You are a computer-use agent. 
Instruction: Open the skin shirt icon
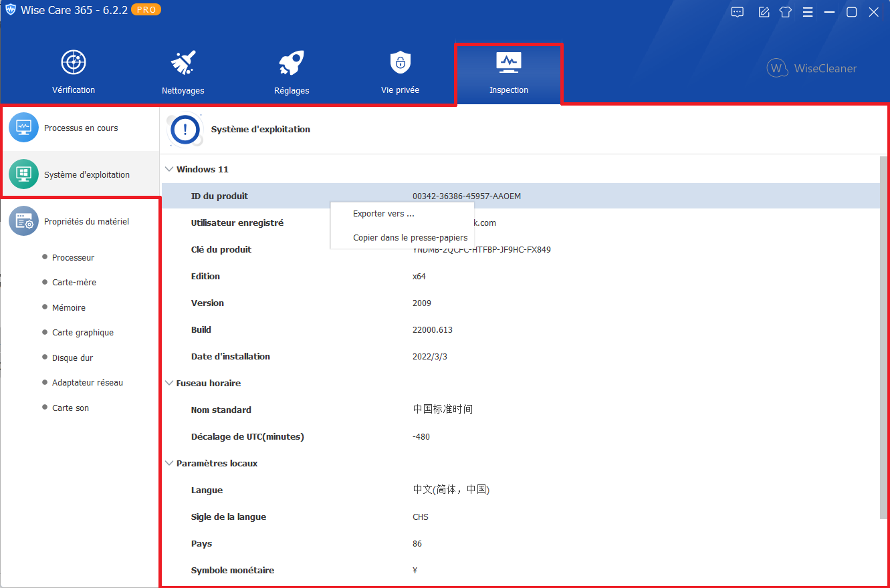[x=786, y=12]
